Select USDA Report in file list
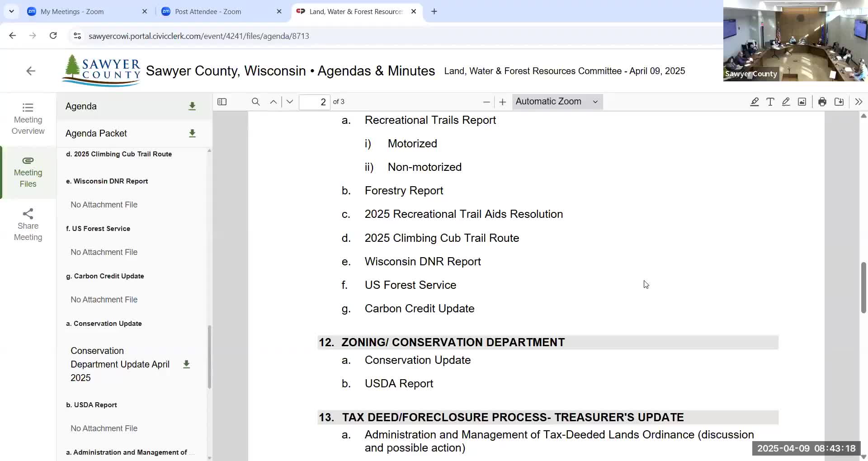This screenshot has height=461, width=868. pos(91,405)
